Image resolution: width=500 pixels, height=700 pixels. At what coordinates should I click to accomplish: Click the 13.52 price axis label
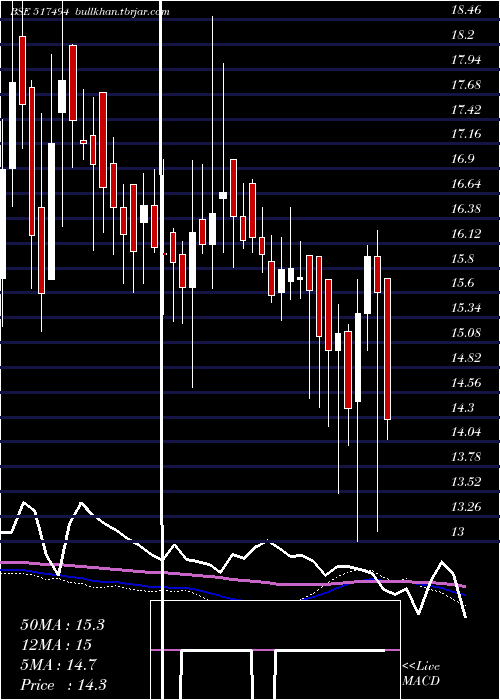(x=467, y=482)
